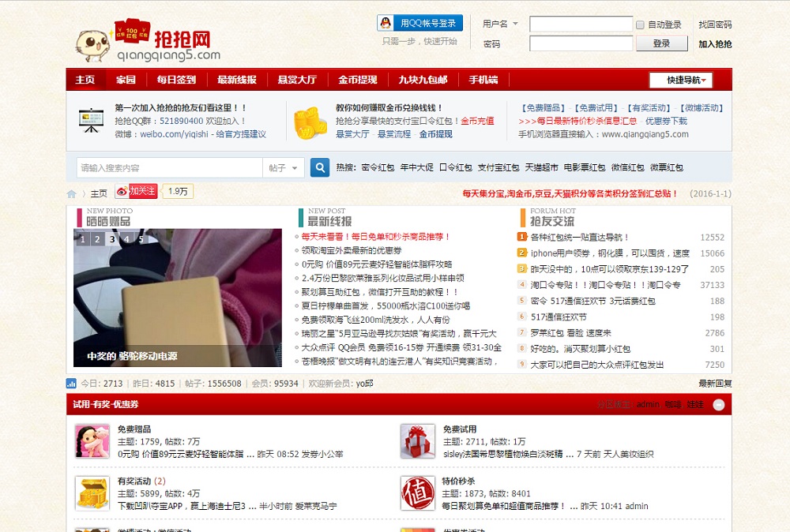Open the 【微博活动】 link
Screen dimensions: 790x532
pos(702,107)
